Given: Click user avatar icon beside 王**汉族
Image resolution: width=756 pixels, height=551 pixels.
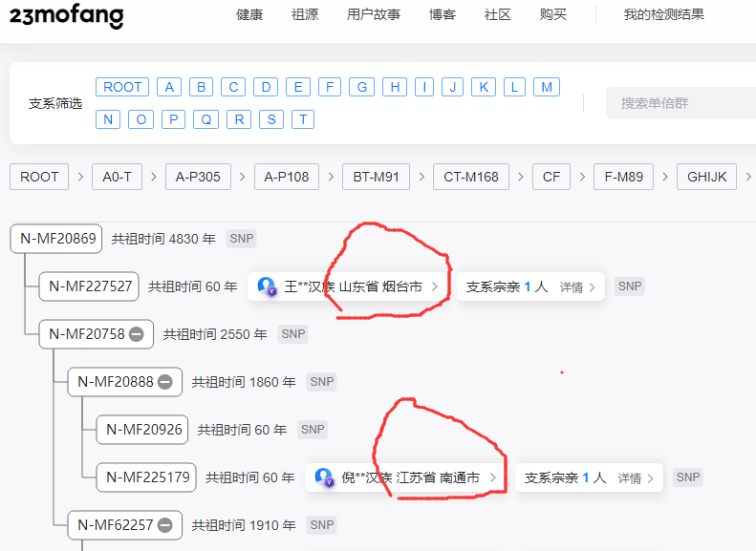Looking at the screenshot, I should (267, 286).
